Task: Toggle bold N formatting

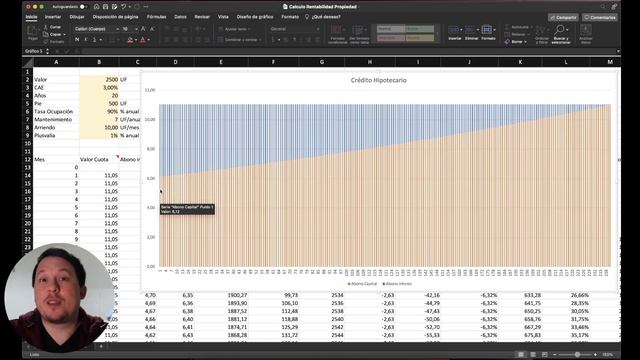Action: pyautogui.click(x=77, y=40)
